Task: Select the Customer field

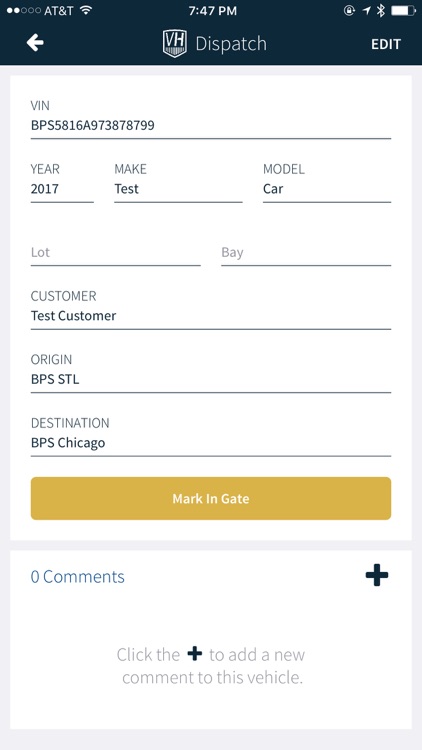Action: [211, 309]
